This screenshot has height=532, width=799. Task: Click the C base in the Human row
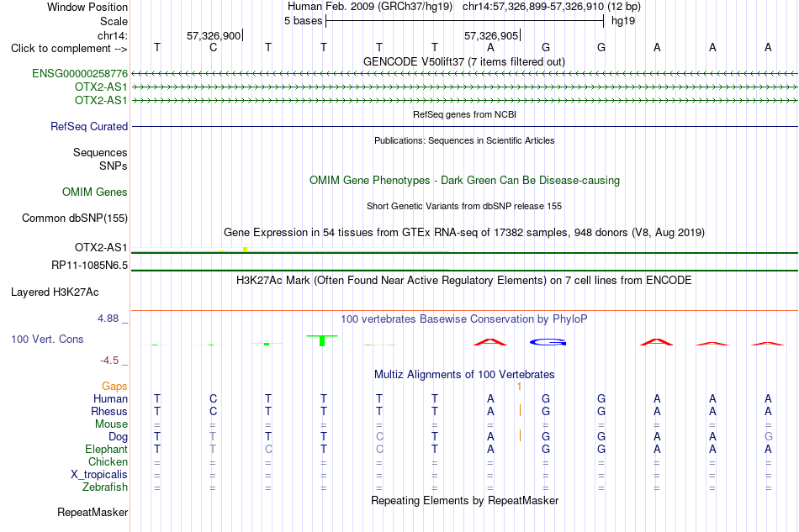point(213,398)
